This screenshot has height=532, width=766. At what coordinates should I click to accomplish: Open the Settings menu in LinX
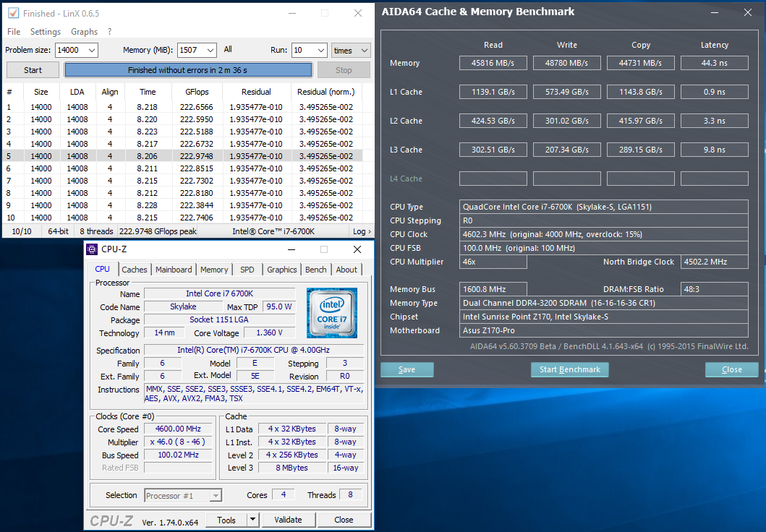45,32
